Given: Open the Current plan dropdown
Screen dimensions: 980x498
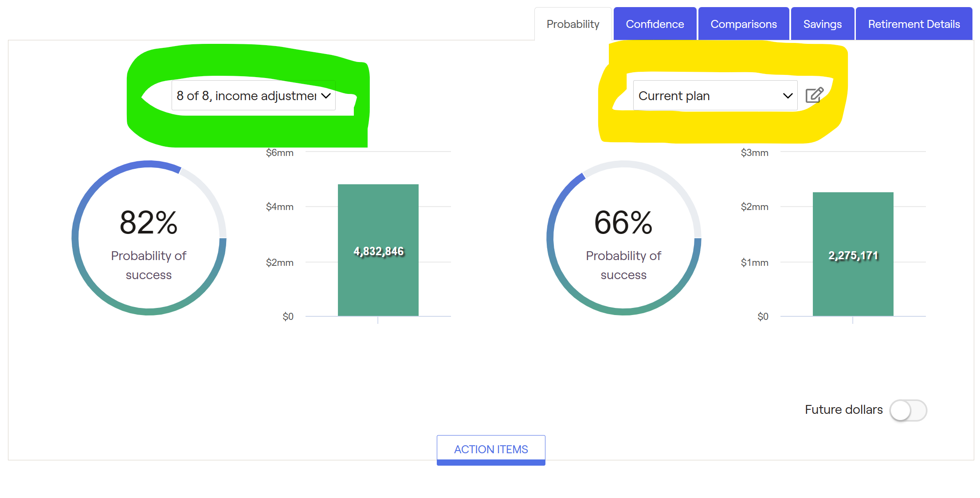Looking at the screenshot, I should [715, 95].
